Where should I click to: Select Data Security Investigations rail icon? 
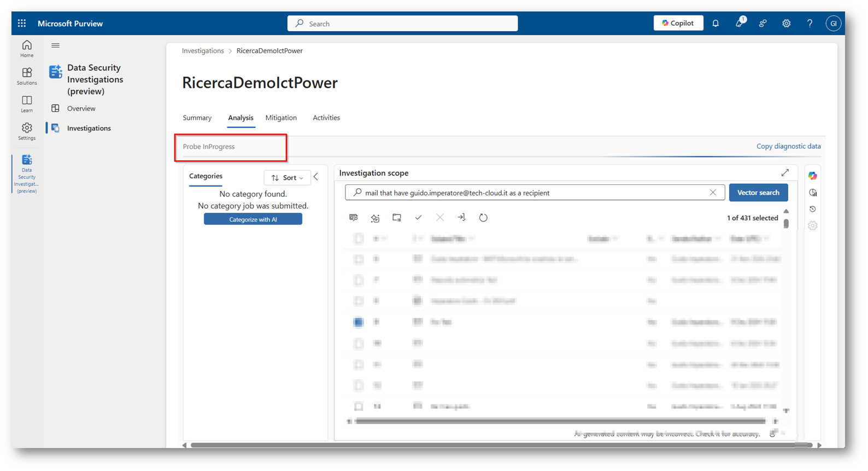27,173
